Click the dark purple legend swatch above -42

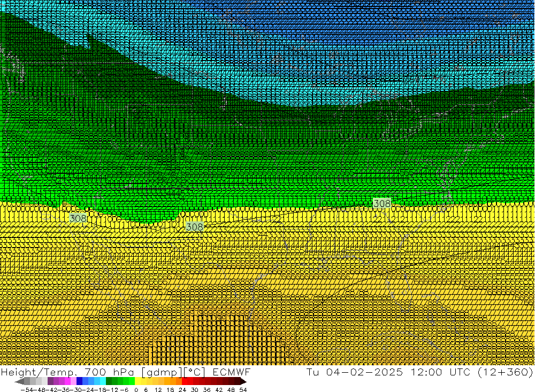point(50,381)
